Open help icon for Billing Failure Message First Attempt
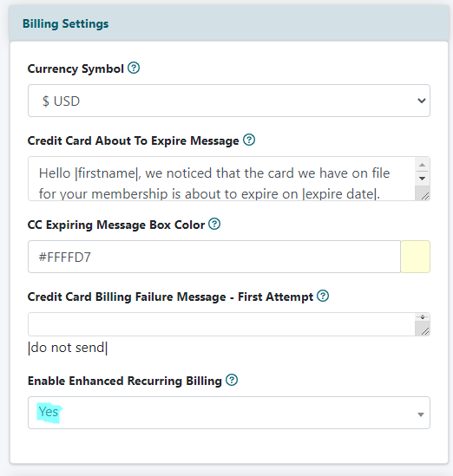 [x=323, y=296]
